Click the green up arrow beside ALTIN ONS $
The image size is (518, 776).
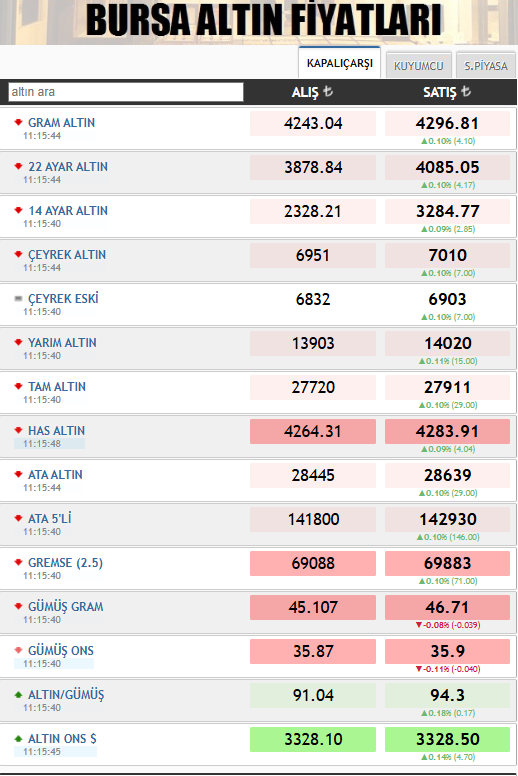click(x=18, y=738)
